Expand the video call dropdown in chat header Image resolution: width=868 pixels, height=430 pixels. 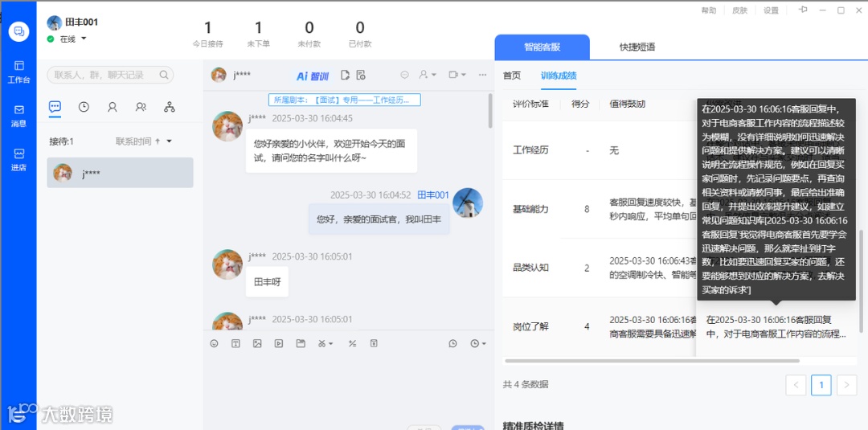464,75
